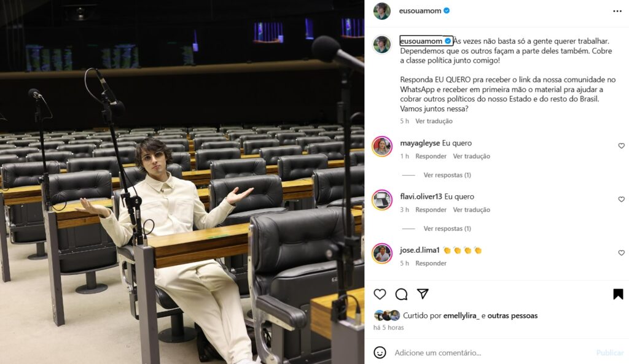Like jose.d.lima1's comment heart

[x=622, y=253]
